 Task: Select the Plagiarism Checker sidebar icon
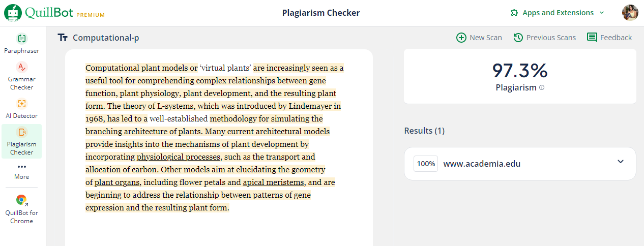click(21, 132)
